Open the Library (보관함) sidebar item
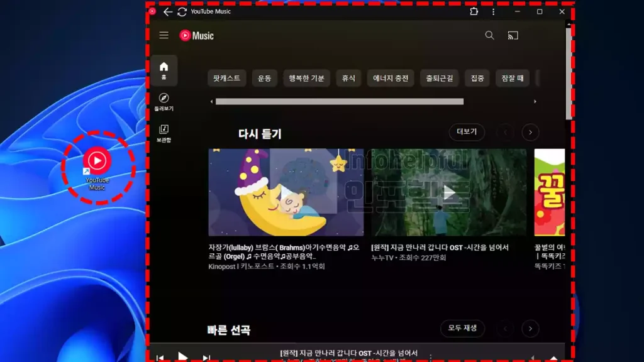 click(164, 133)
